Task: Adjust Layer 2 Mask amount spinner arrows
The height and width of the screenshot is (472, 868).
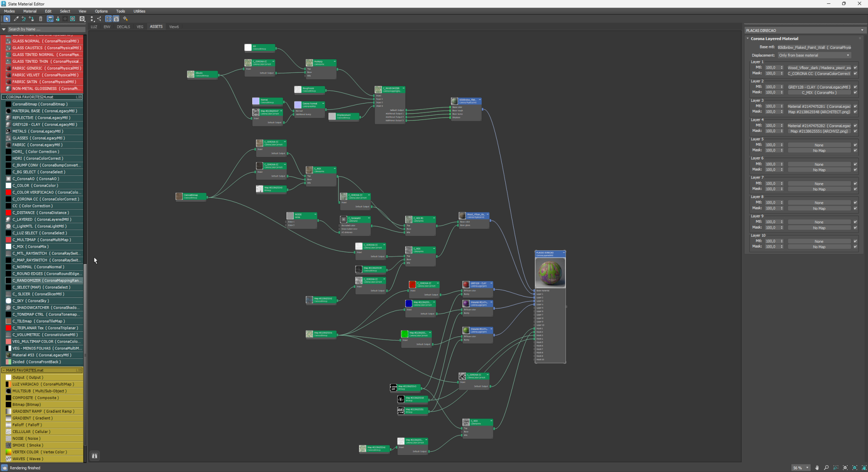Action: (782, 92)
